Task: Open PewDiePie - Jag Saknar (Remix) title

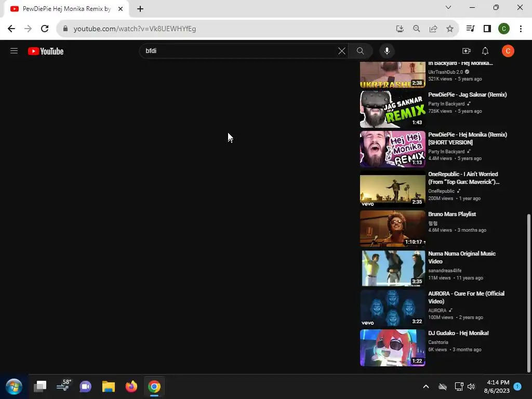Action: (x=467, y=95)
